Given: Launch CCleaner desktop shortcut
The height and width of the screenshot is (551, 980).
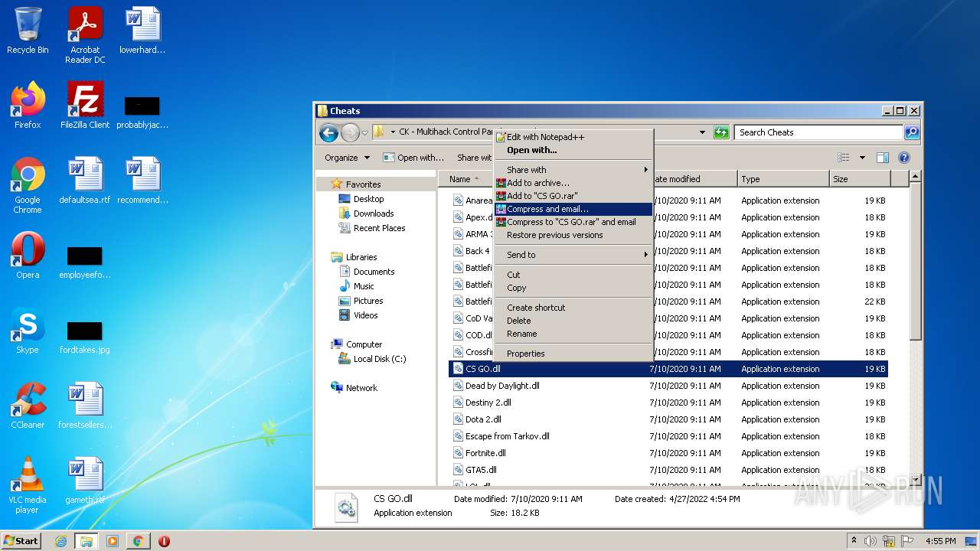Looking at the screenshot, I should point(28,406).
